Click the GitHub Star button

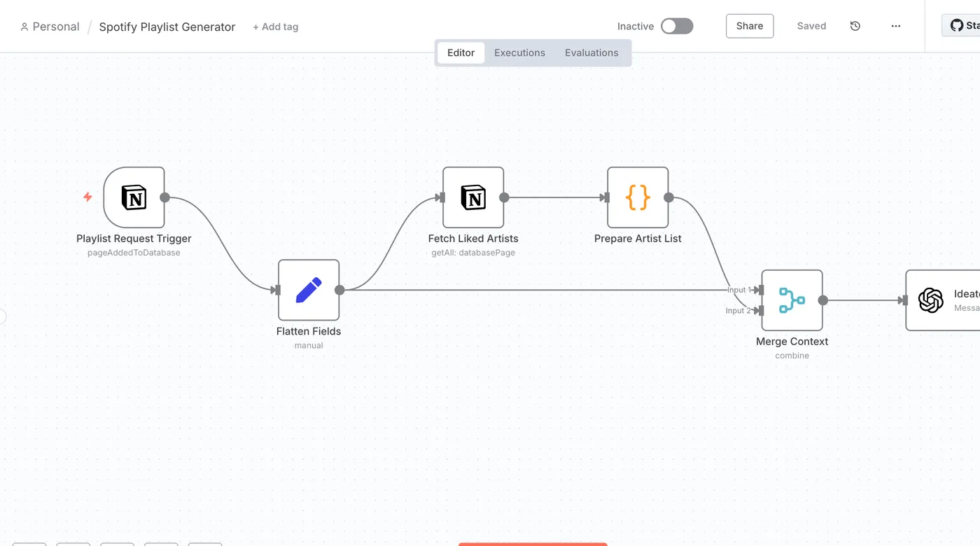coord(961,26)
